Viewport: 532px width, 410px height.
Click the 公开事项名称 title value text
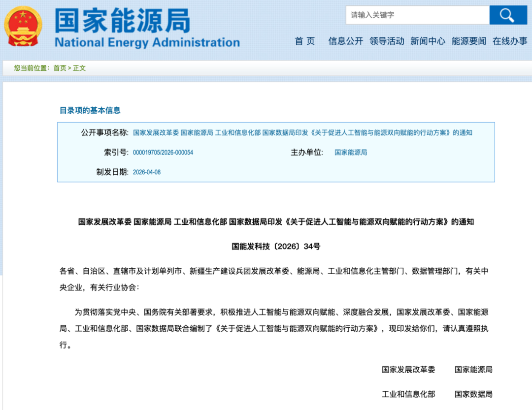tap(302, 132)
